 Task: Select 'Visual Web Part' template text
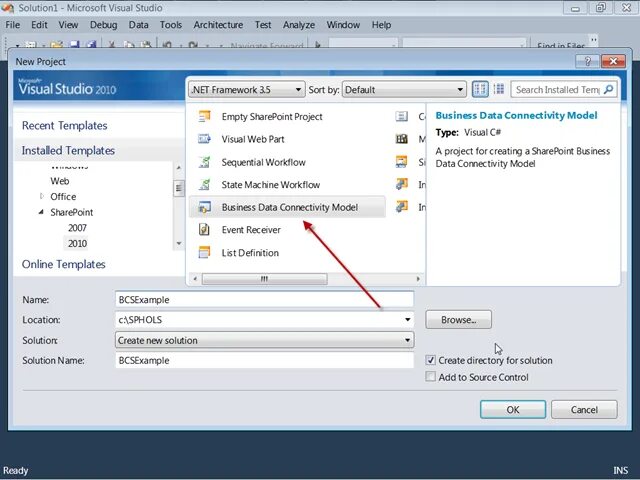[253, 139]
